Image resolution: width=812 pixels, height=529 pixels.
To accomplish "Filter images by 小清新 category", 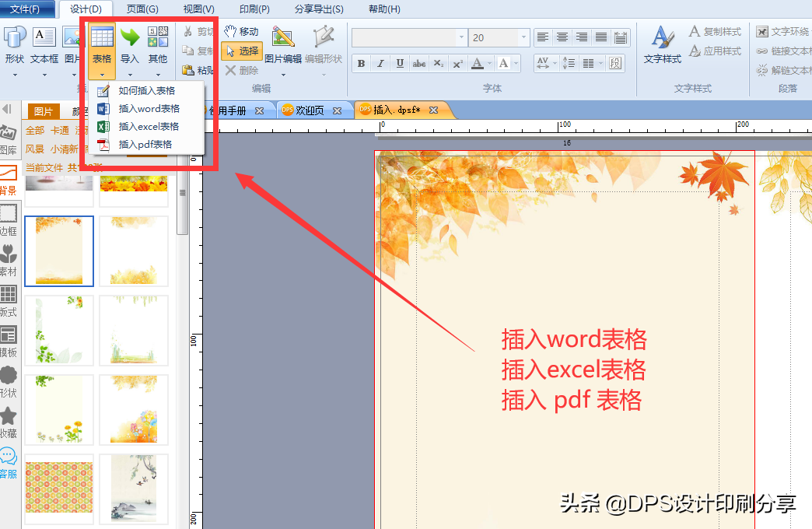I will [x=65, y=149].
